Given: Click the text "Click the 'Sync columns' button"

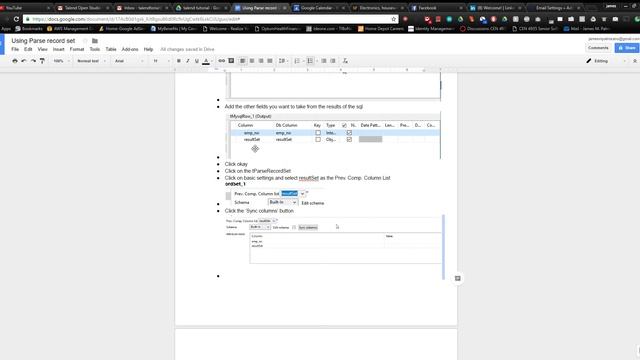Looking at the screenshot, I should coord(259,211).
